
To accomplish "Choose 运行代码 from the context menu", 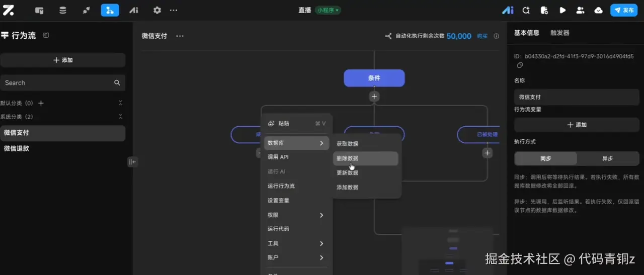I will (296, 229).
